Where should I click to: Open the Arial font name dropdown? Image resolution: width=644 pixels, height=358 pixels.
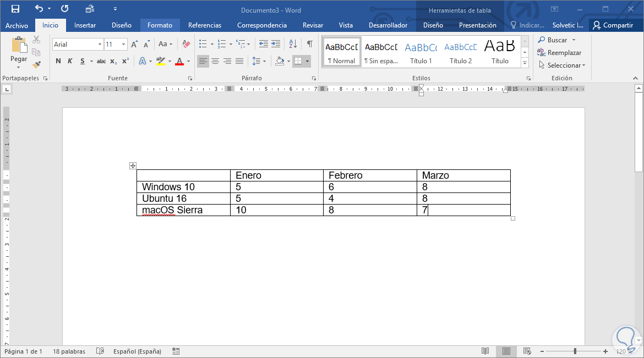(100, 45)
